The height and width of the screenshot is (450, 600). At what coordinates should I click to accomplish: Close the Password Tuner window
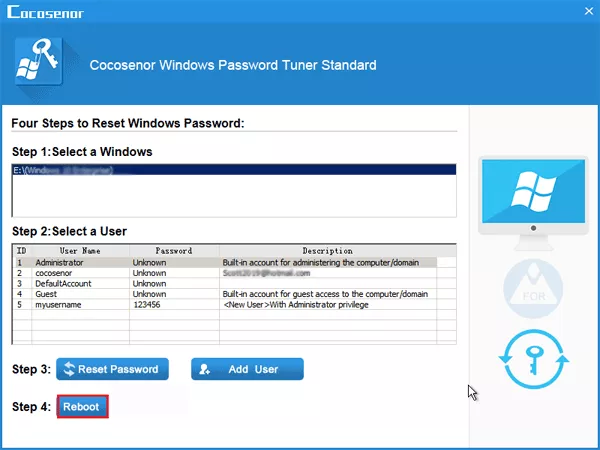click(x=589, y=11)
